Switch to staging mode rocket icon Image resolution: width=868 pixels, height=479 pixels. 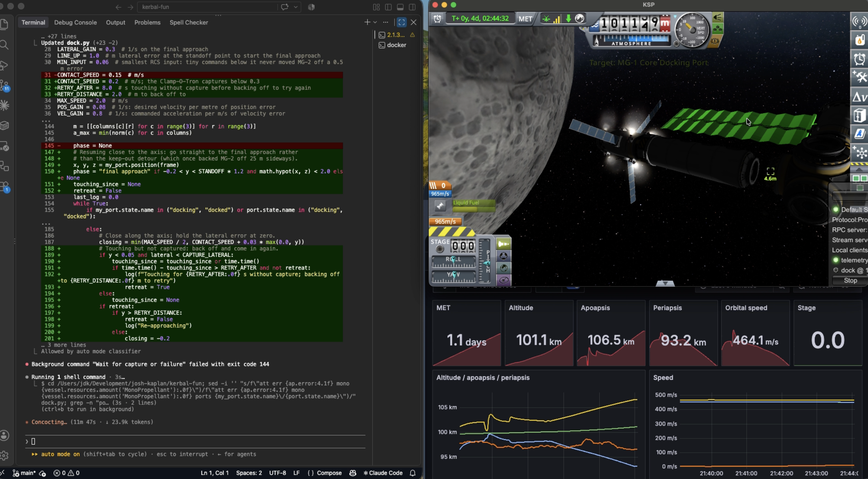504,244
